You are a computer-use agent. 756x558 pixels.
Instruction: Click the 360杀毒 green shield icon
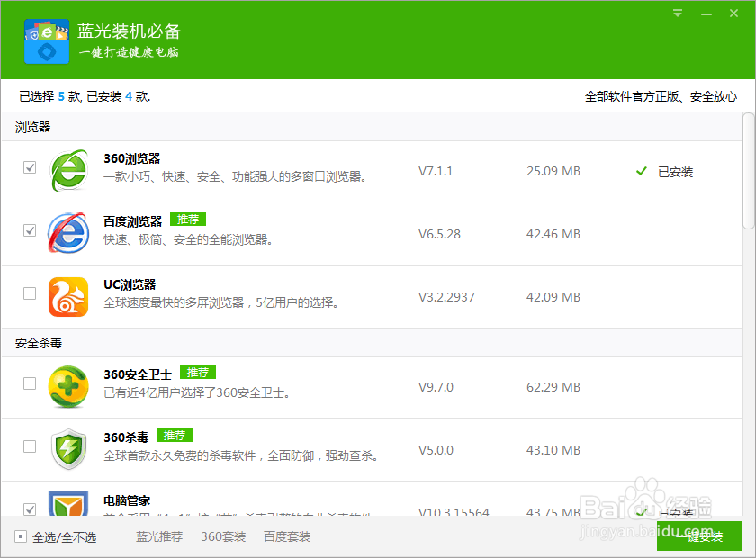[68, 449]
